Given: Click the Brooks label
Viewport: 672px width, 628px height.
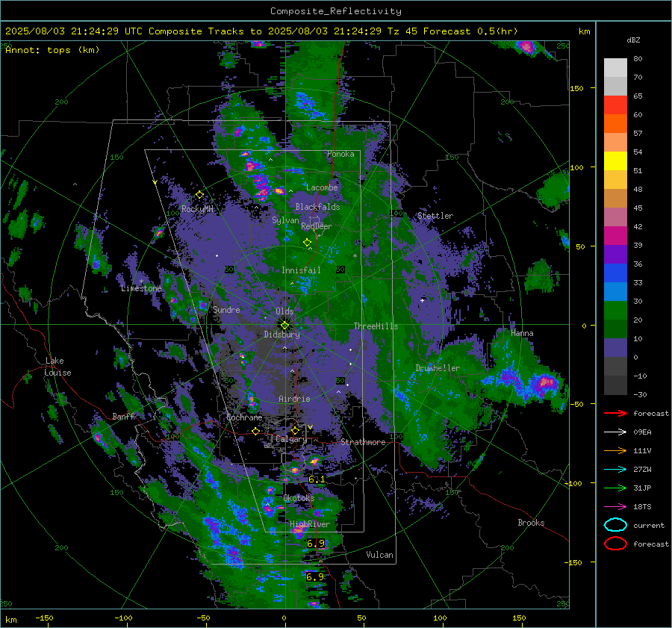Looking at the screenshot, I should (x=531, y=523).
